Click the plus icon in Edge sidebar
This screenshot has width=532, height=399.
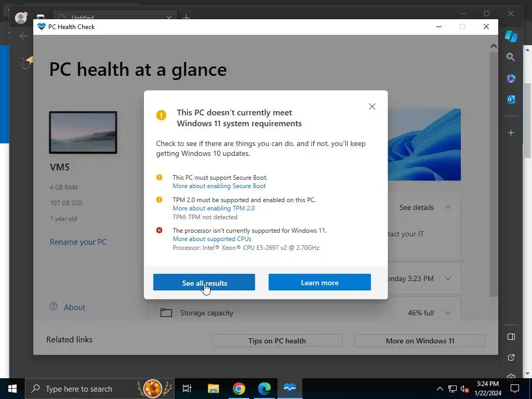point(511,132)
